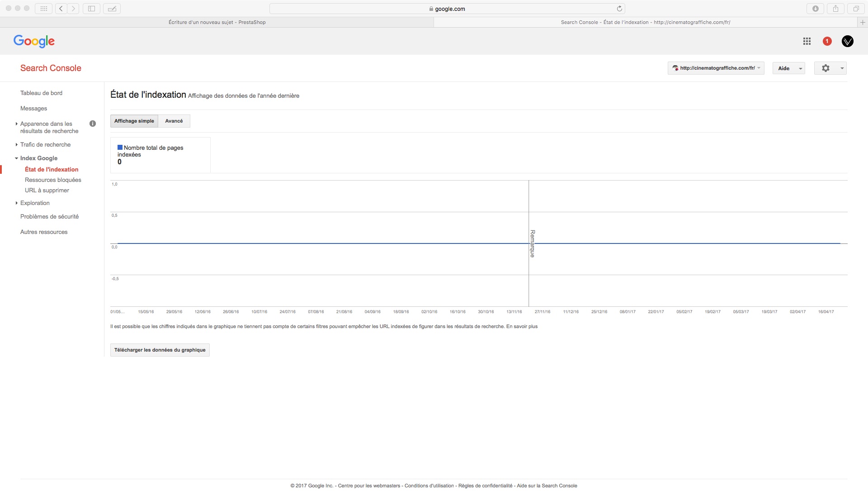Open Ressources bloquées page
The image size is (868, 491).
53,180
